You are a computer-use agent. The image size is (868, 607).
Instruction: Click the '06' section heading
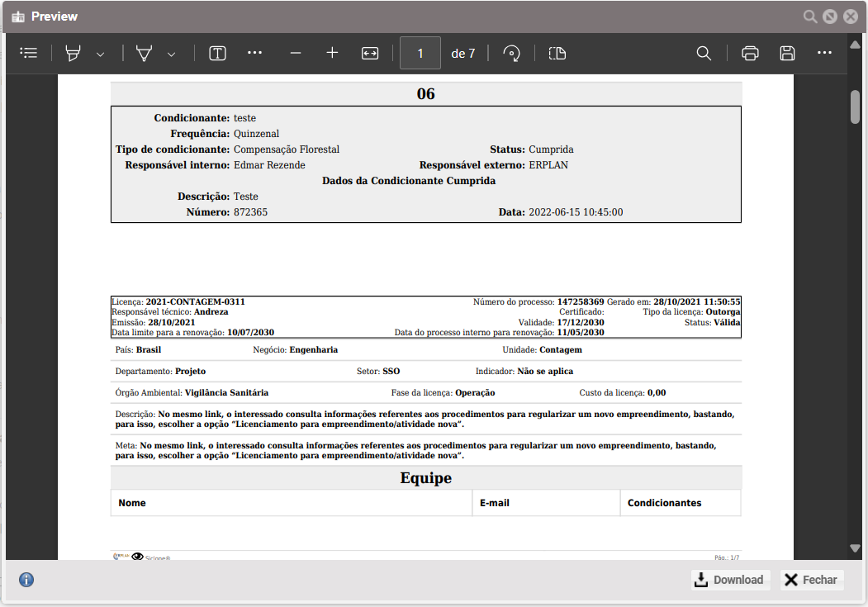(425, 93)
